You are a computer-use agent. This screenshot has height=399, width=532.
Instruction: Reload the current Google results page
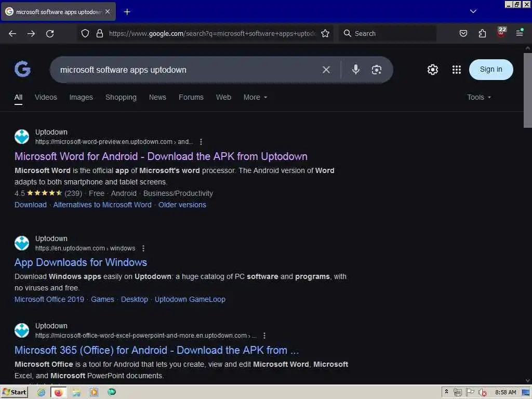pyautogui.click(x=50, y=34)
